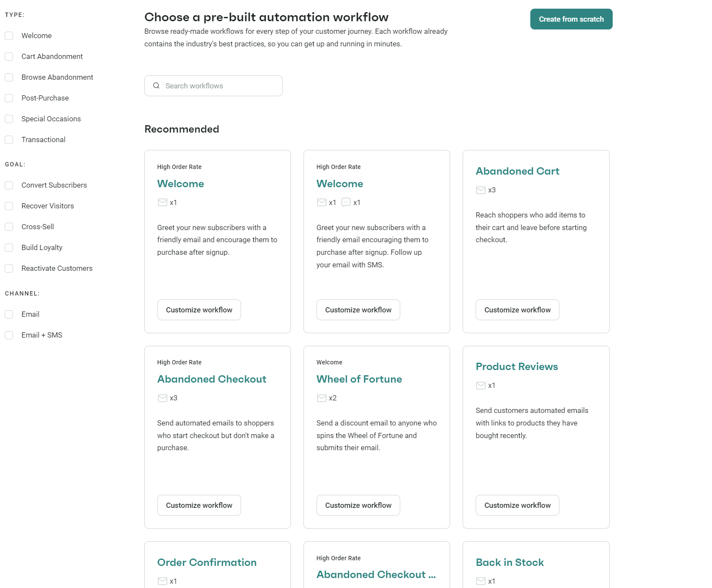
Task: Click the envelope icon on the Order Confirmation card
Action: (162, 581)
